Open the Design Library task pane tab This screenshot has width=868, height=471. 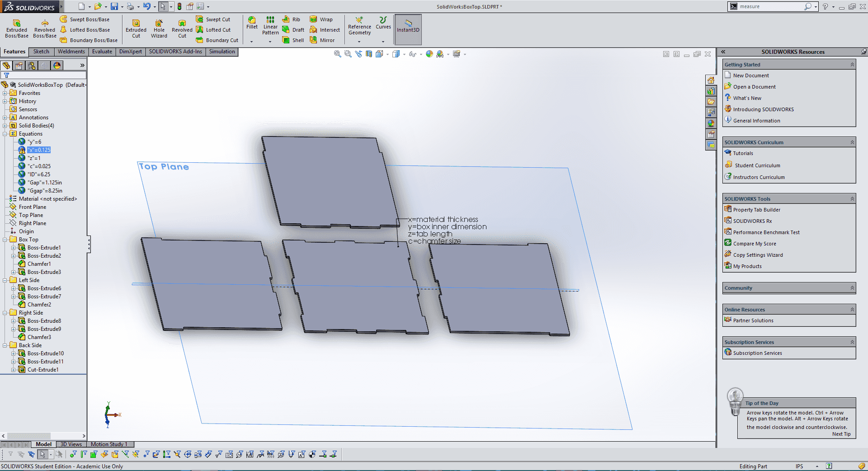tap(711, 91)
